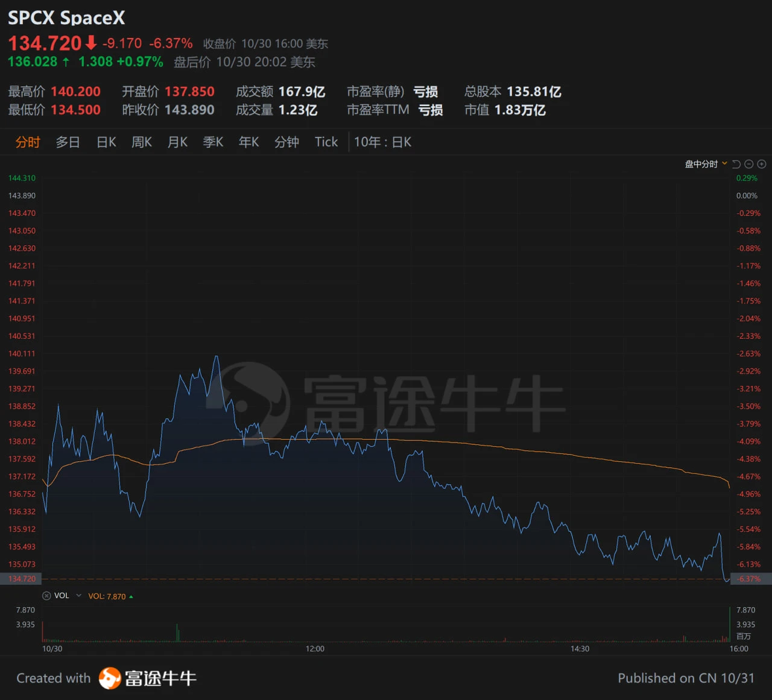772x700 pixels.
Task: Open the 月K monthly chart tab
Action: (x=177, y=142)
